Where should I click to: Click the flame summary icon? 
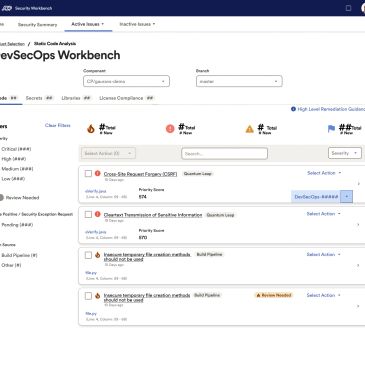(x=91, y=129)
